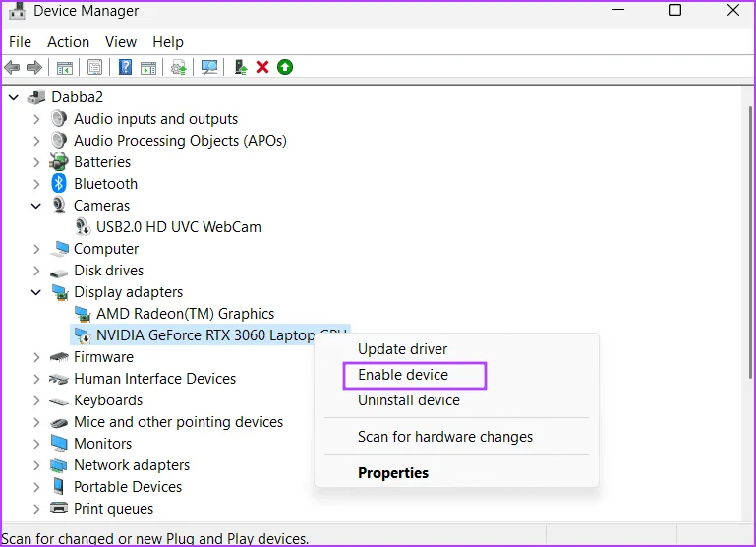Click the Forward arrow toolbar icon

33,68
